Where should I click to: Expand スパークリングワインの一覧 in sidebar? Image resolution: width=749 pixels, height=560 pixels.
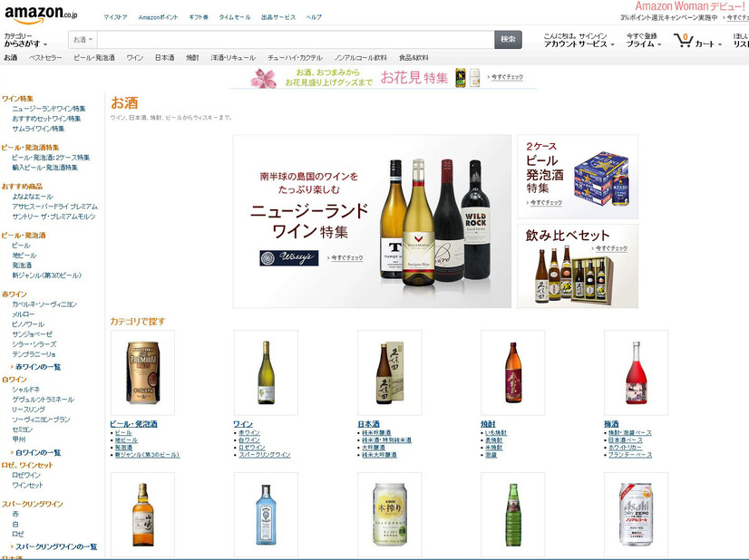coord(54,546)
